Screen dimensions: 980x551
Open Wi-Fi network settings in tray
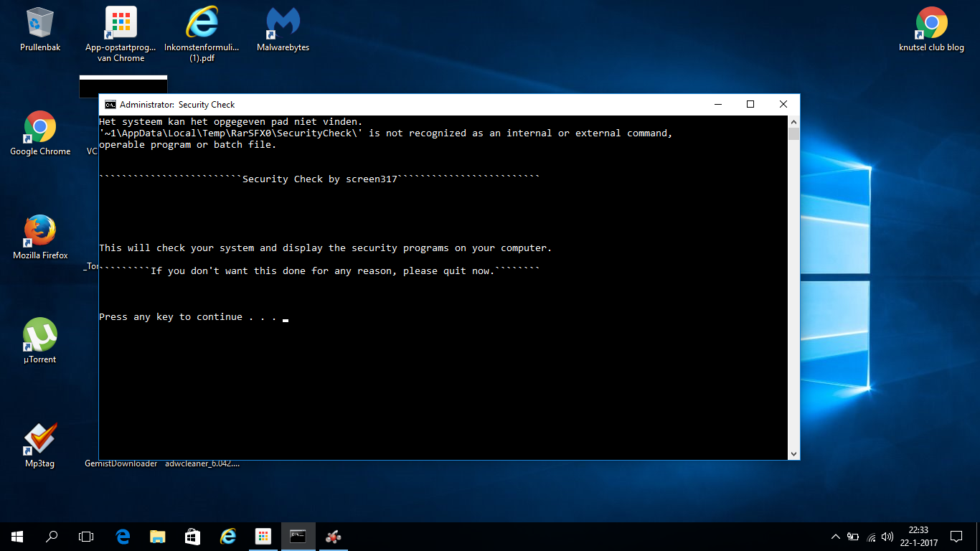click(871, 537)
